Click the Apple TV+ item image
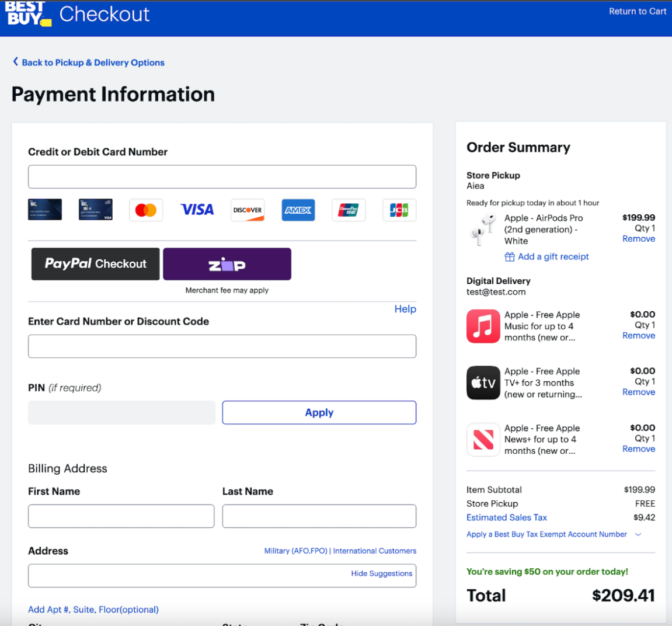The height and width of the screenshot is (626, 672). [x=482, y=382]
